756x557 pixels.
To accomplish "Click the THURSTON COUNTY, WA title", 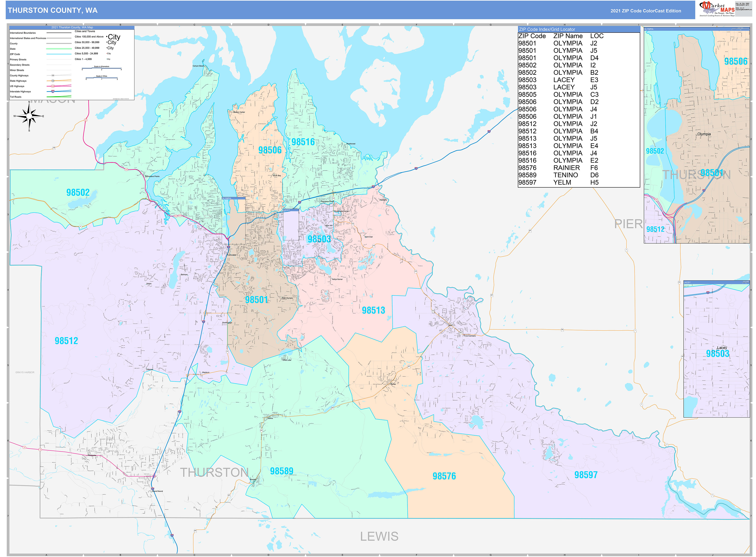I will click(x=53, y=10).
